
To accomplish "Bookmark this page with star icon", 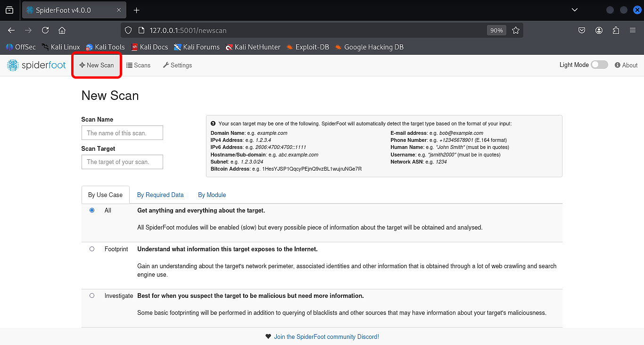I will pyautogui.click(x=516, y=30).
